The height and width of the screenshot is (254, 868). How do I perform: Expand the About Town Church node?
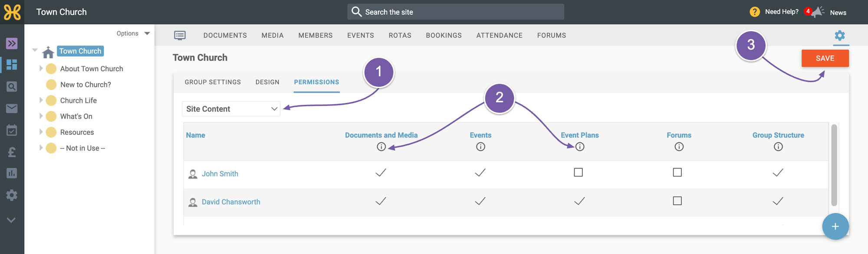coord(41,68)
